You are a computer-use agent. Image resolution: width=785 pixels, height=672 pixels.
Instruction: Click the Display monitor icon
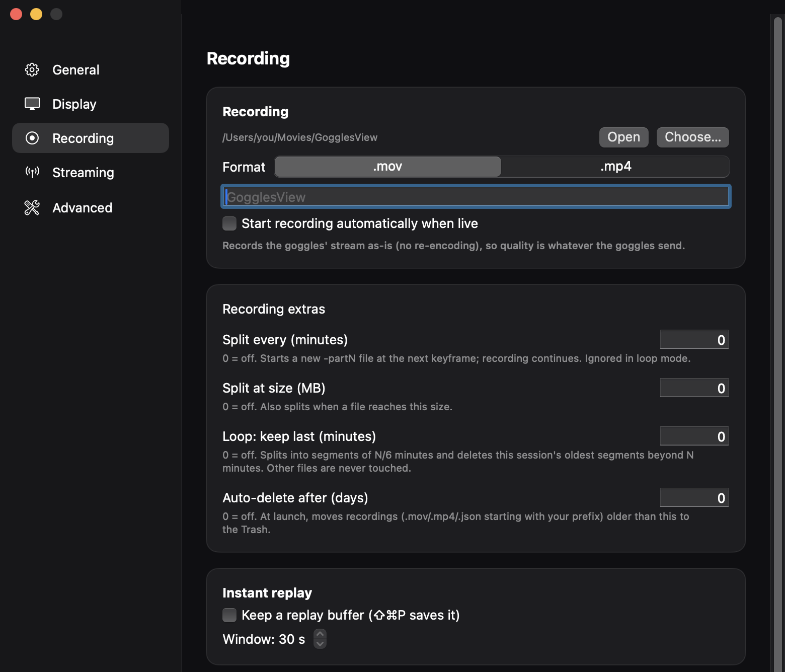click(x=32, y=104)
